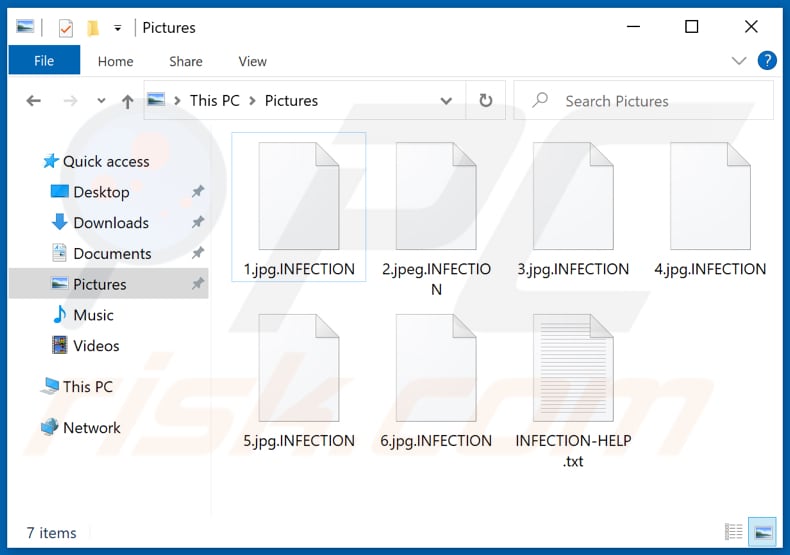The width and height of the screenshot is (790, 555).
Task: Open Customize Quick Access Toolbar dropdown
Action: 118,28
